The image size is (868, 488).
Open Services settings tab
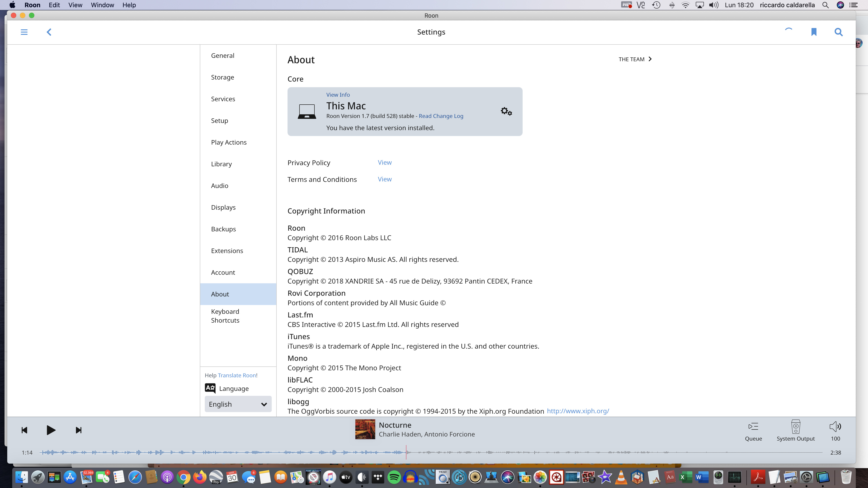tap(238, 99)
